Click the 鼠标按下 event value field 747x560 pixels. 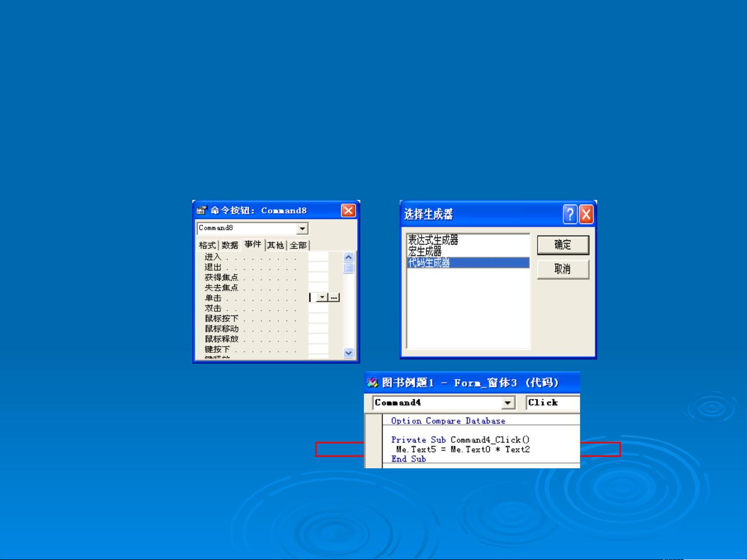click(318, 319)
